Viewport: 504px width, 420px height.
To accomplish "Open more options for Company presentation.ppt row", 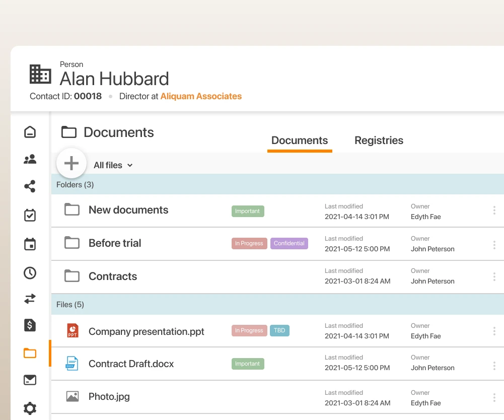I will pyautogui.click(x=494, y=331).
